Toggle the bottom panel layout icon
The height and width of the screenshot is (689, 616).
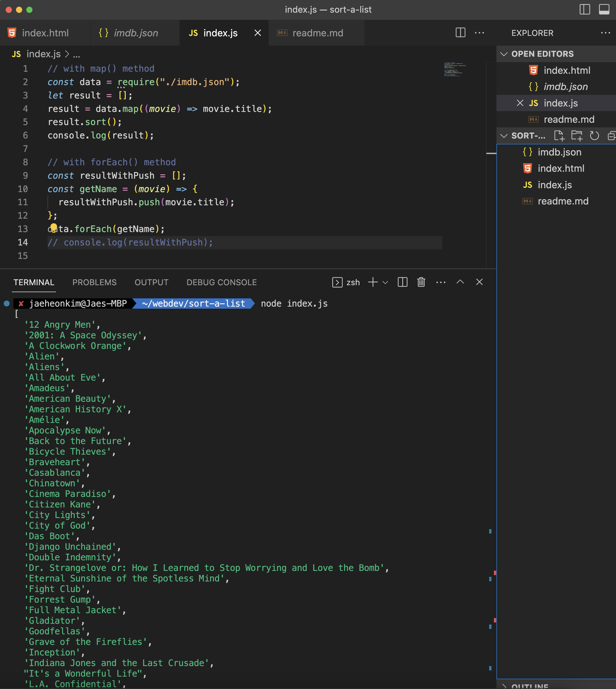(604, 10)
